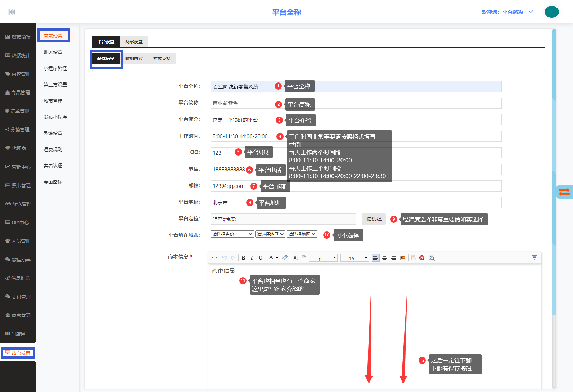Click the eraser clear-format icon
This screenshot has height=392, width=573.
tap(285, 258)
